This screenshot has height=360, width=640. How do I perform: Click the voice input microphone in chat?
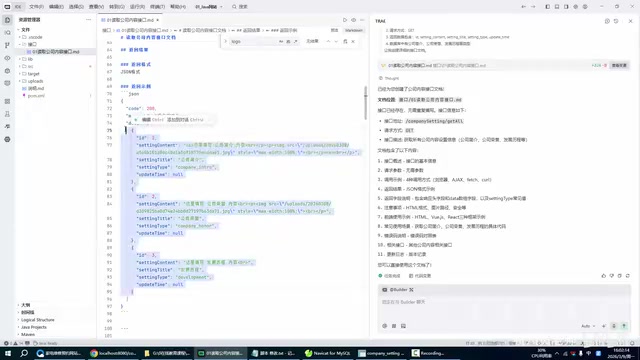coord(614,326)
